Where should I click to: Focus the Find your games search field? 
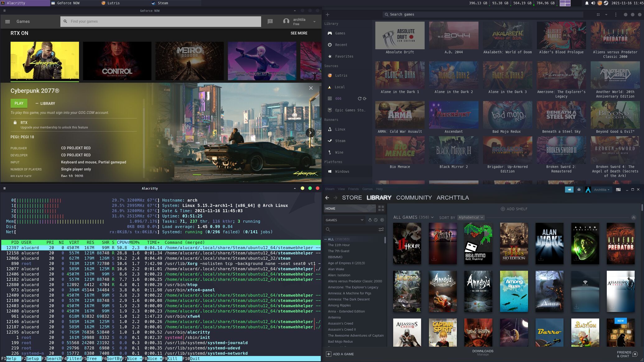click(x=161, y=21)
